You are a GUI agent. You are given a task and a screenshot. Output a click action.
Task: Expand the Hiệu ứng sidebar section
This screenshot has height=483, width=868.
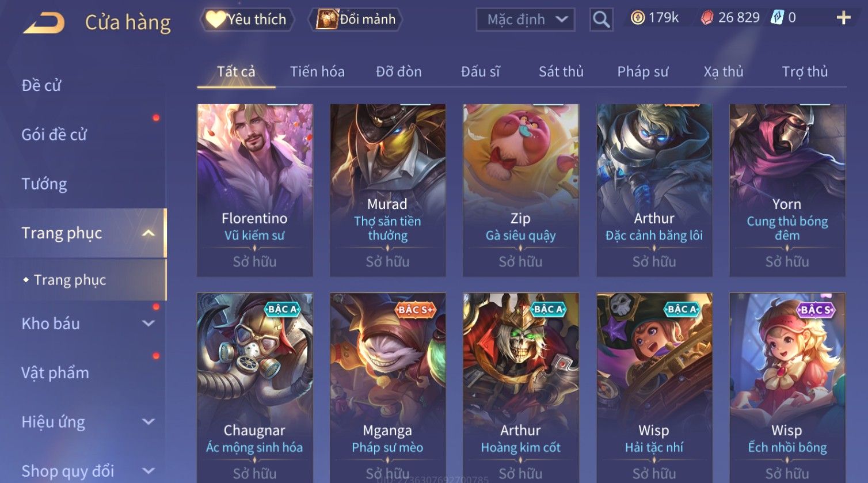coord(149,421)
